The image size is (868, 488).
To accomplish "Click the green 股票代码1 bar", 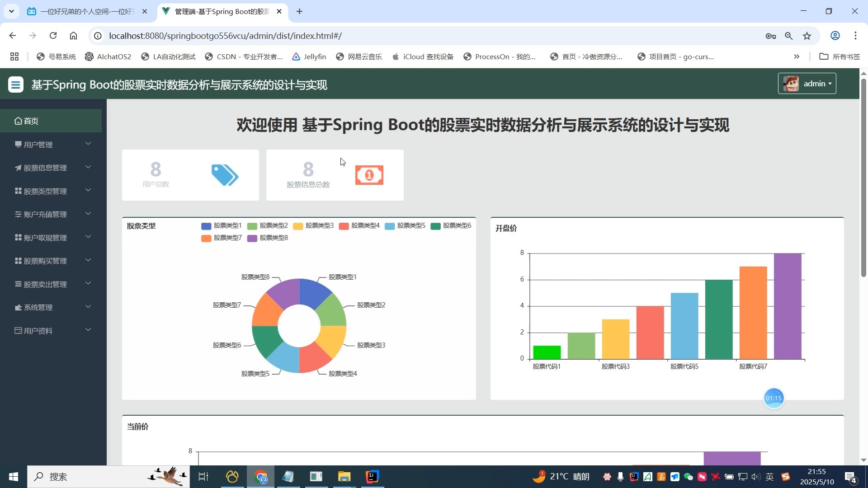I will click(547, 352).
